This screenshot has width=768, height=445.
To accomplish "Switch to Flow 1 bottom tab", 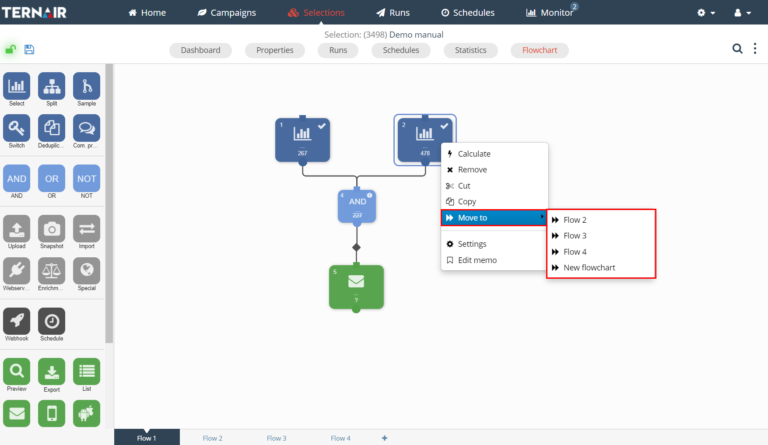I will (146, 438).
